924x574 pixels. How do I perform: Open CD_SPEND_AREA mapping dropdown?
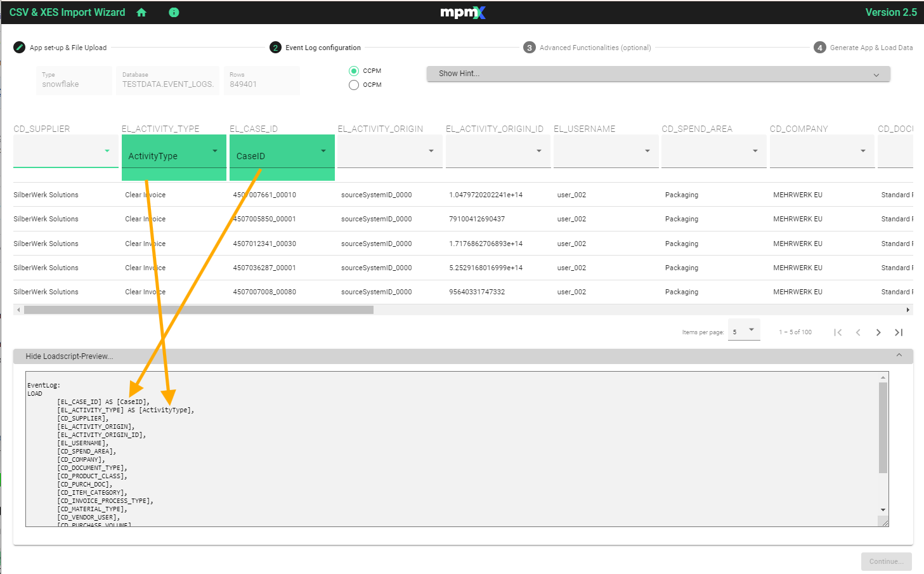click(714, 152)
